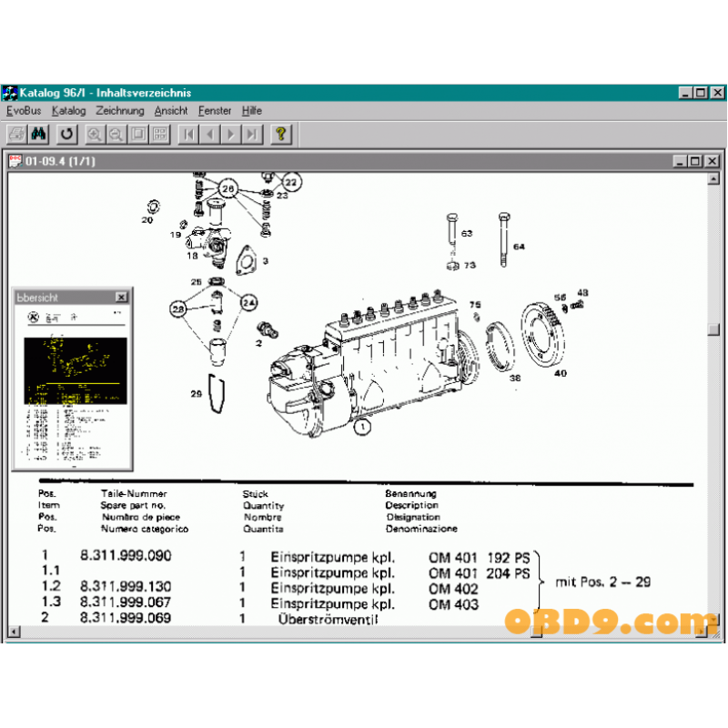This screenshot has height=728, width=728.
Task: Minimize the 01-09.4 document window
Action: click(x=680, y=161)
